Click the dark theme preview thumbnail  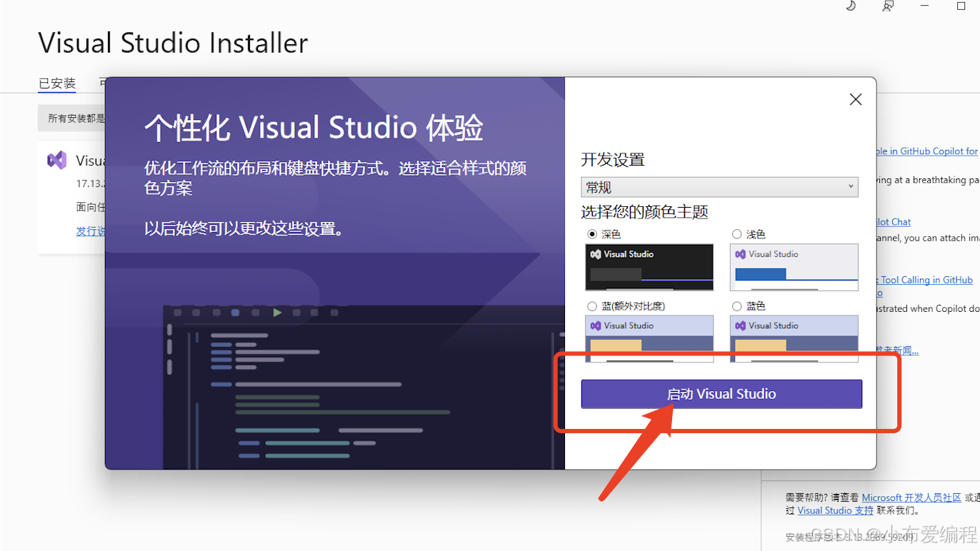pyautogui.click(x=649, y=267)
